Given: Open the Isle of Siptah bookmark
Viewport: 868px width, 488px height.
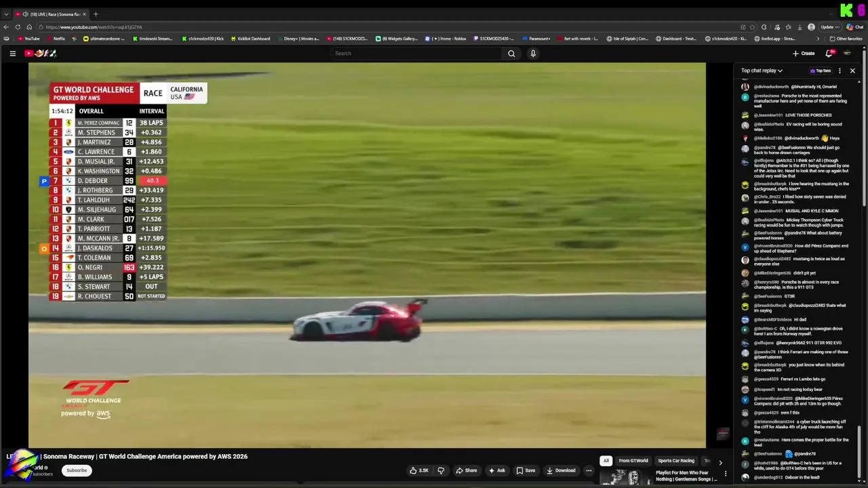Looking at the screenshot, I should pyautogui.click(x=627, y=39).
